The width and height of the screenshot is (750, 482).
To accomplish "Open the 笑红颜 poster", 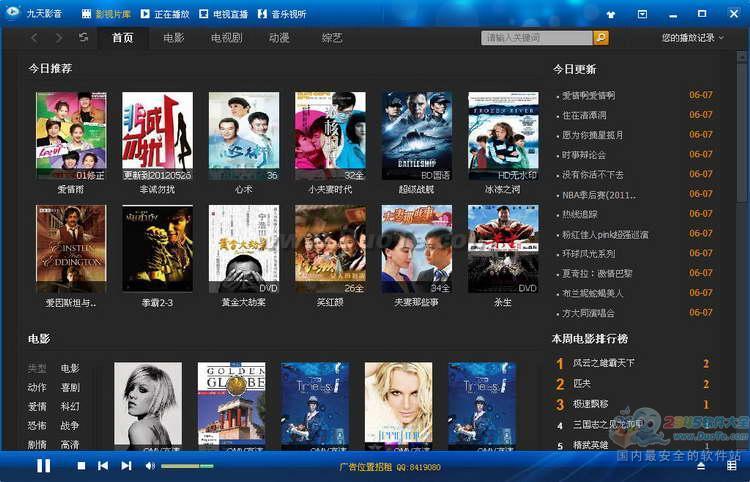I will coord(331,249).
